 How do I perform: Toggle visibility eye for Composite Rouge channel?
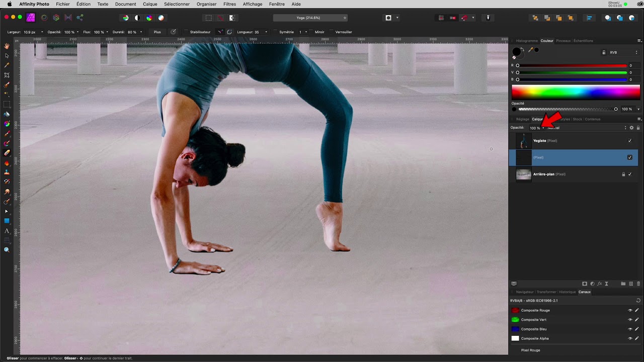click(629, 310)
